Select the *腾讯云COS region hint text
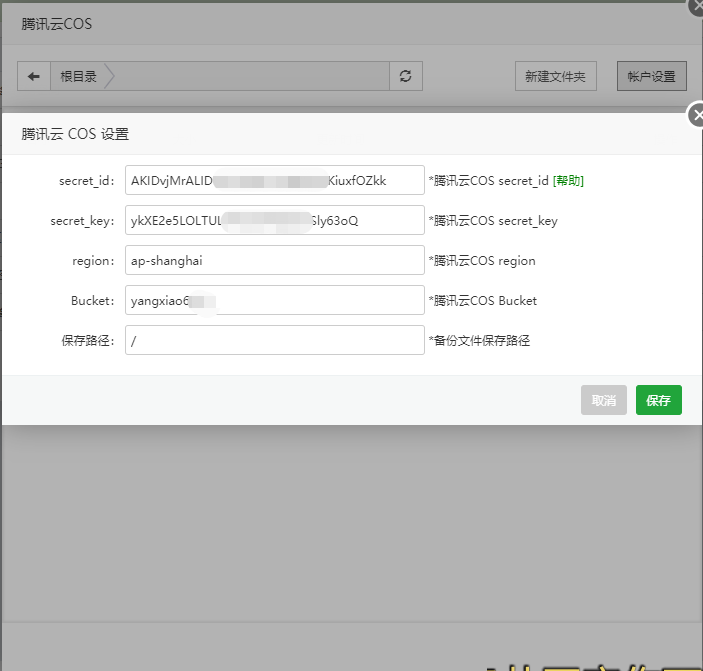The width and height of the screenshot is (703, 671). coord(482,261)
